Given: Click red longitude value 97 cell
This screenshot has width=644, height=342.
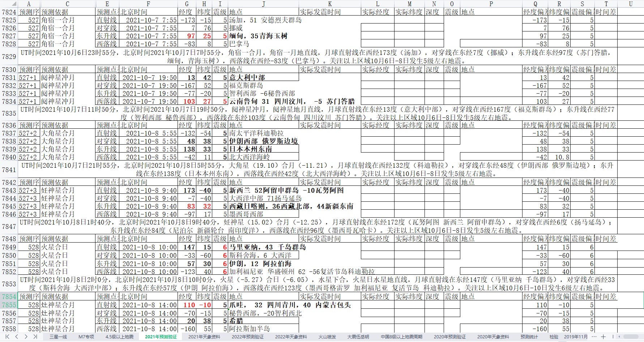Looking at the screenshot, I should pyautogui.click(x=187, y=36).
